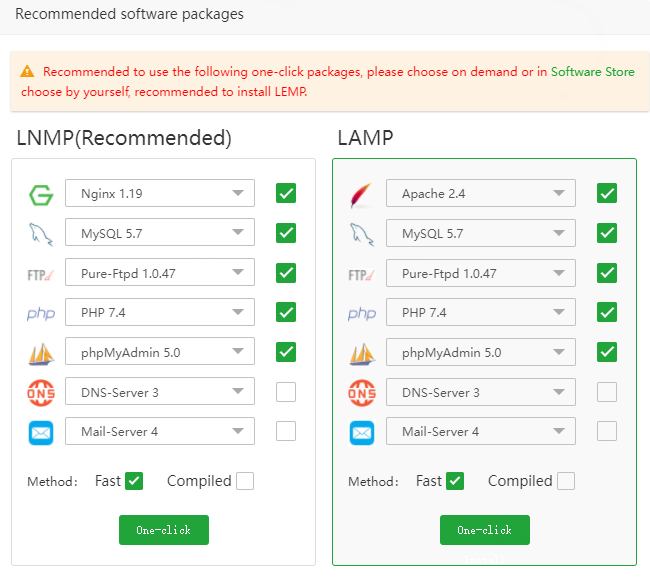
Task: Open MySQL 5.7 dropdown in LAMP
Action: coord(480,233)
